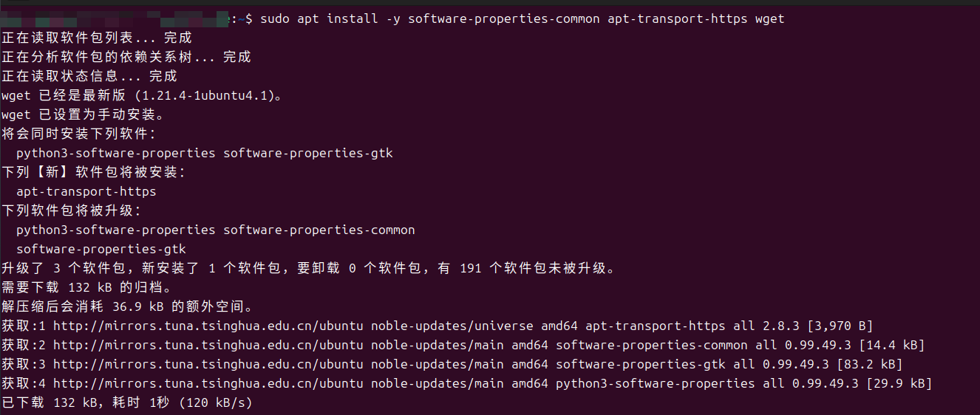Click the line wget 已设置为手动安装
Image resolution: width=980 pixels, height=415 pixels.
click(x=83, y=114)
